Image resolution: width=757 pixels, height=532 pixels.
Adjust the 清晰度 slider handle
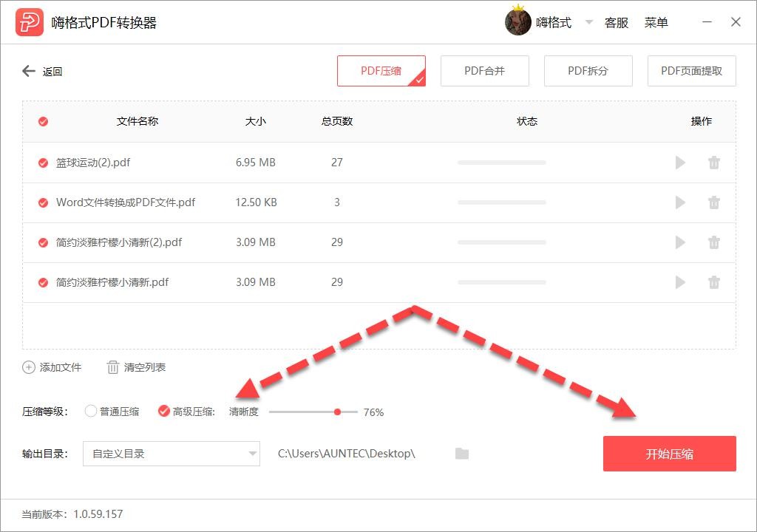point(337,412)
